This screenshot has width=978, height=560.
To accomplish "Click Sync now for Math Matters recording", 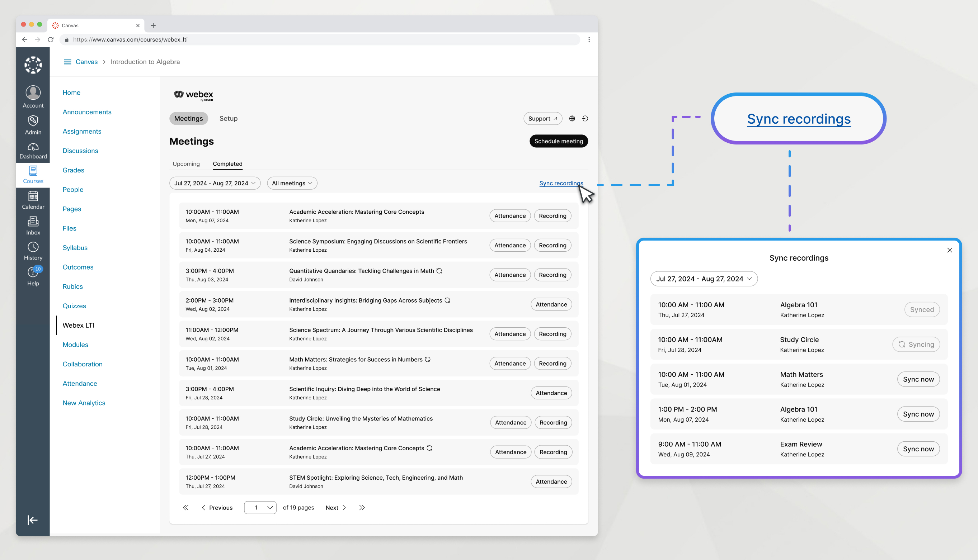I will click(918, 379).
